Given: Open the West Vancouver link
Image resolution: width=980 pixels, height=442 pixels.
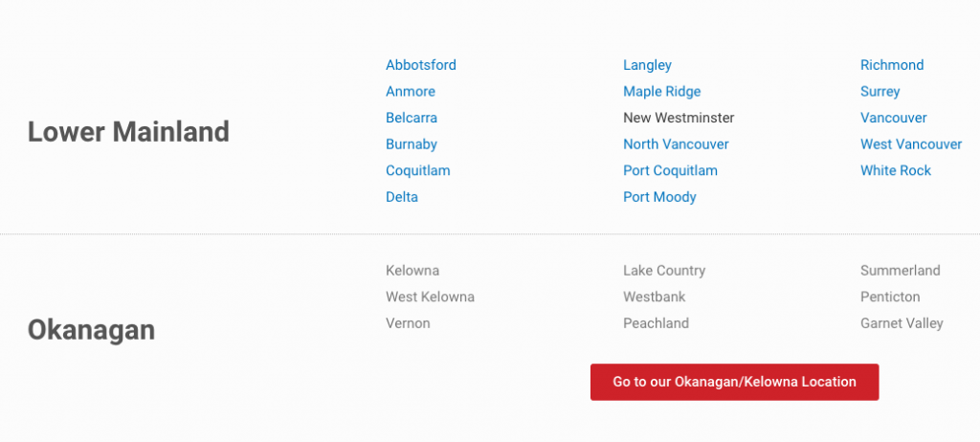Looking at the screenshot, I should point(911,144).
